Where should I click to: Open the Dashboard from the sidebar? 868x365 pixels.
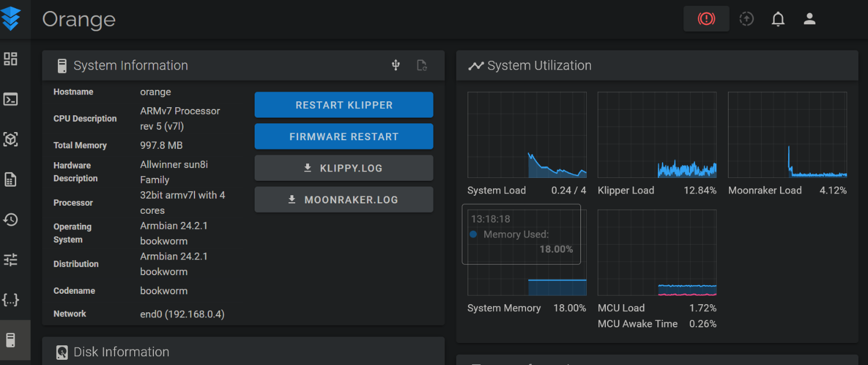coord(10,59)
